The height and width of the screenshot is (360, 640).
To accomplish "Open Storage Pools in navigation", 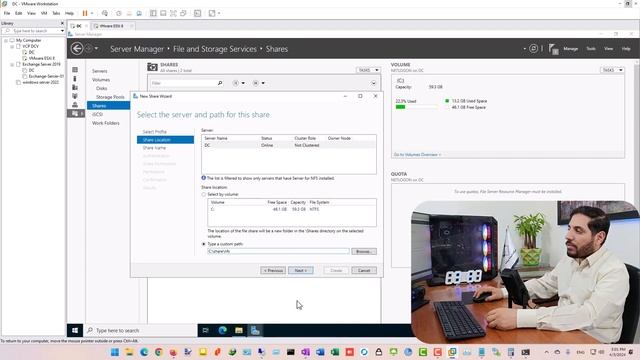I will [110, 97].
